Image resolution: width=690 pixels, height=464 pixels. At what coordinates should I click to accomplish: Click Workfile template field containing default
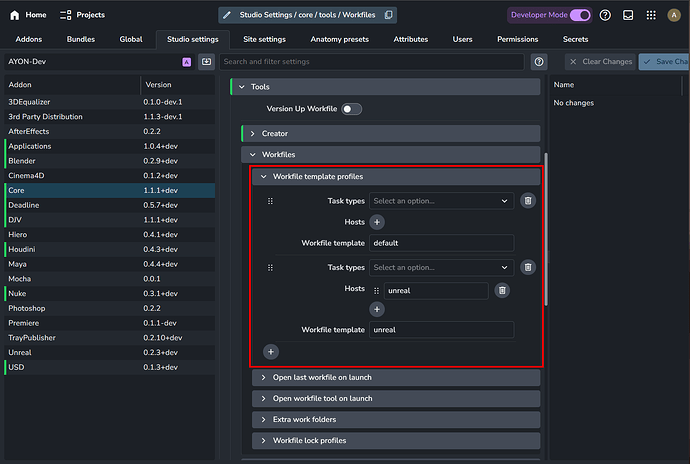click(441, 243)
